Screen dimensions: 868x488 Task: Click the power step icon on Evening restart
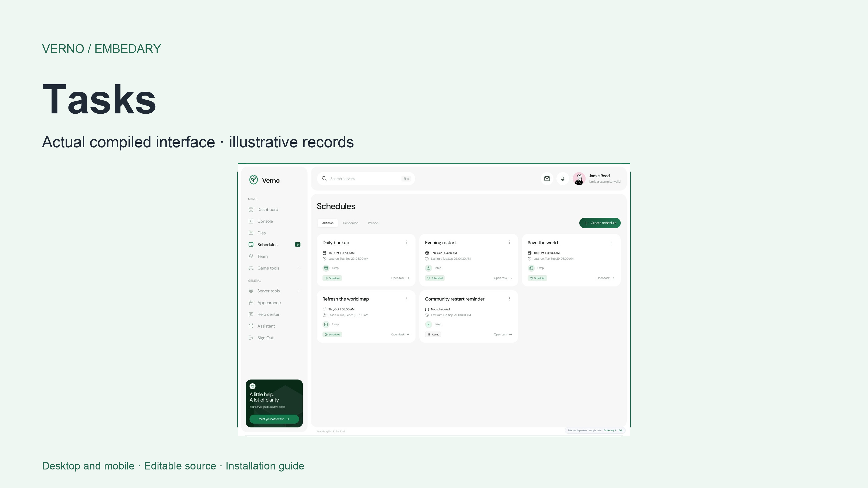pyautogui.click(x=429, y=268)
